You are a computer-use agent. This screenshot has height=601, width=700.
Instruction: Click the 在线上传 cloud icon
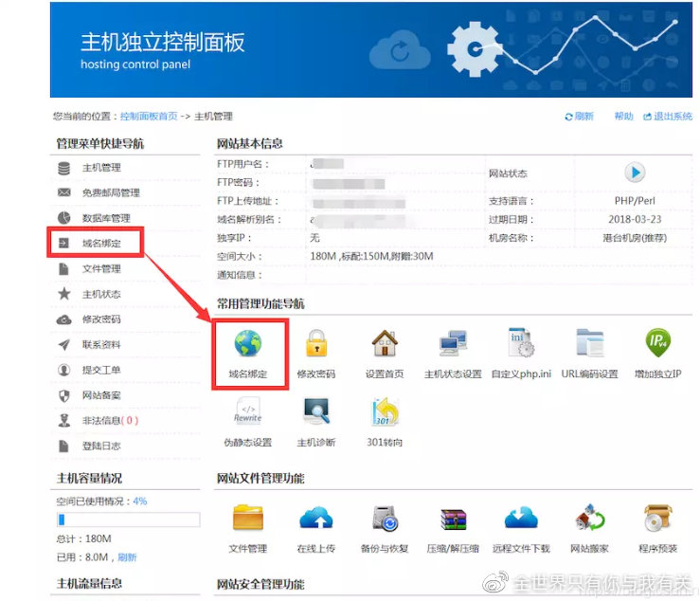click(x=315, y=519)
